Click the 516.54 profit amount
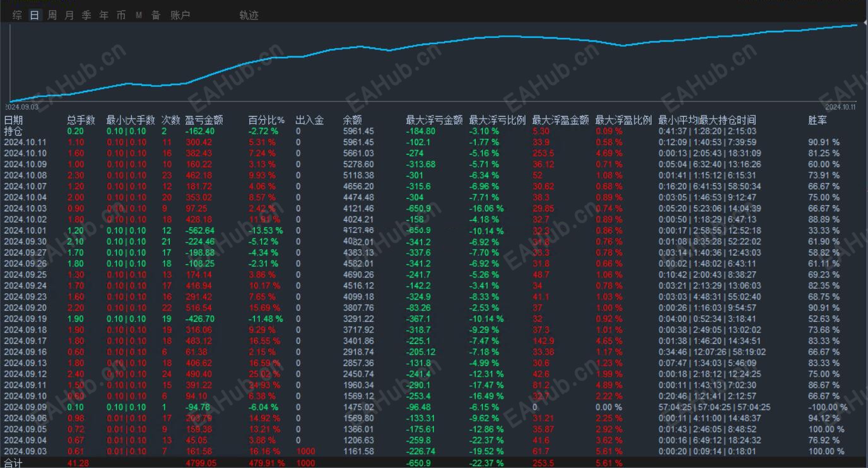Viewport: 868px width, 468px height. (x=199, y=308)
